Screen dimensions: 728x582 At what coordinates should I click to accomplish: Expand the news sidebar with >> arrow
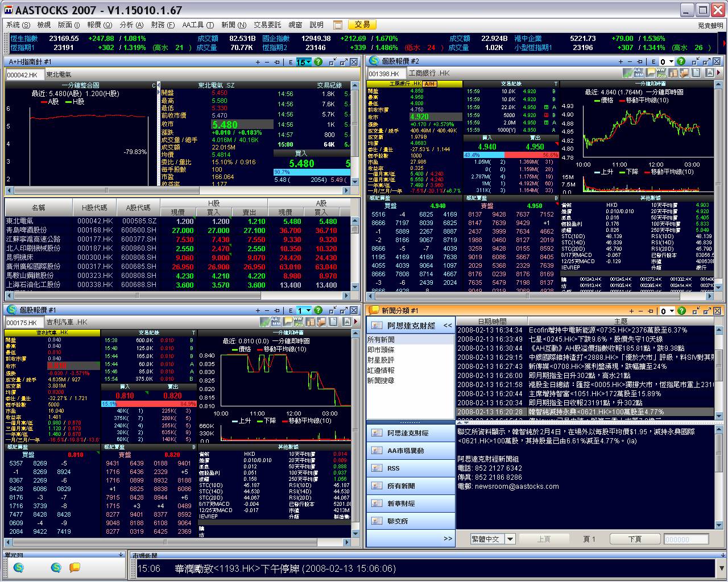[x=448, y=538]
